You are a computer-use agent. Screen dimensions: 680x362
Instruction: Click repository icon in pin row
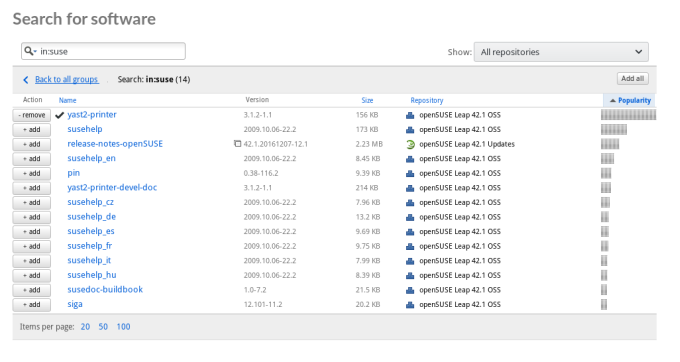click(x=410, y=174)
